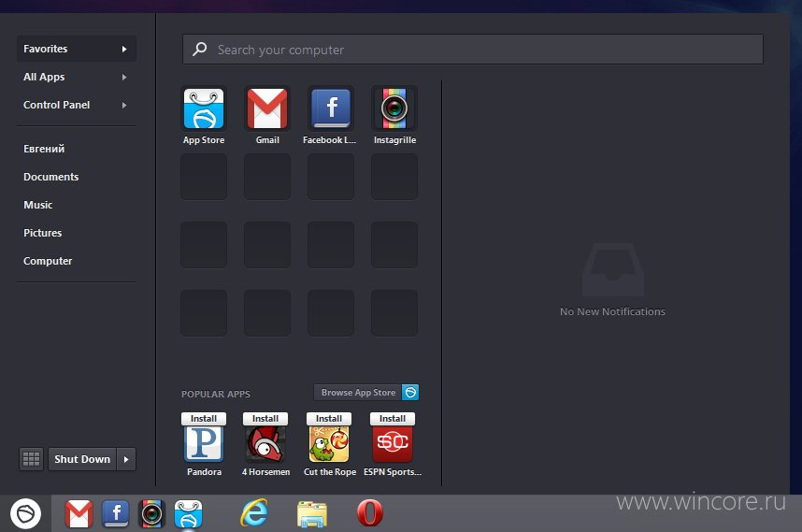The image size is (802, 532).
Task: Launch Opera browser from the taskbar
Action: click(x=370, y=513)
